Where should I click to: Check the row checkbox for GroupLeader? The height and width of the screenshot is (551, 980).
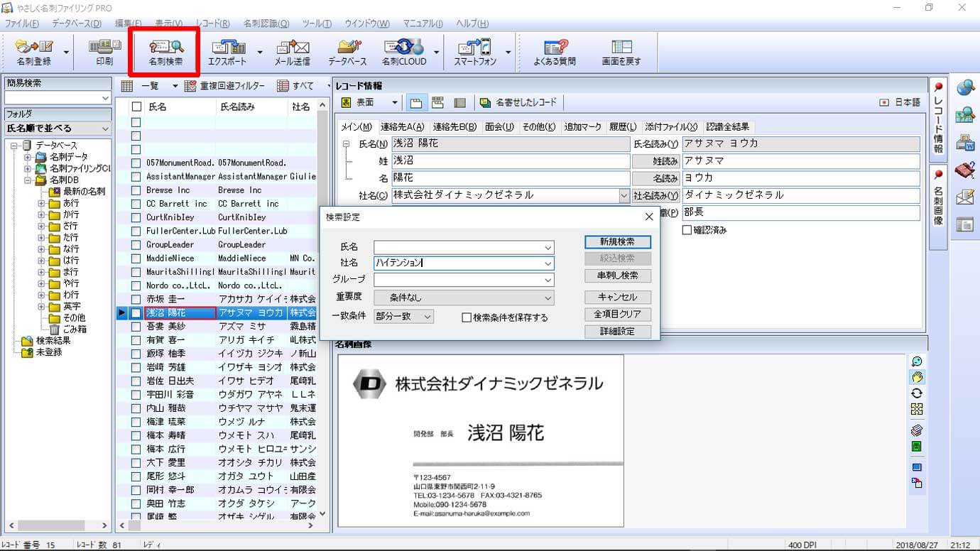pos(136,244)
